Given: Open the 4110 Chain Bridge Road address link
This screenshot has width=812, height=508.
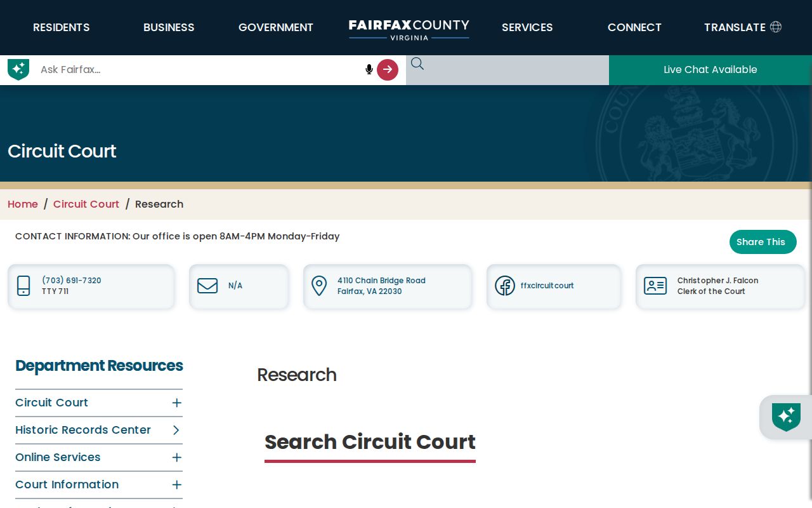Looking at the screenshot, I should point(381,286).
